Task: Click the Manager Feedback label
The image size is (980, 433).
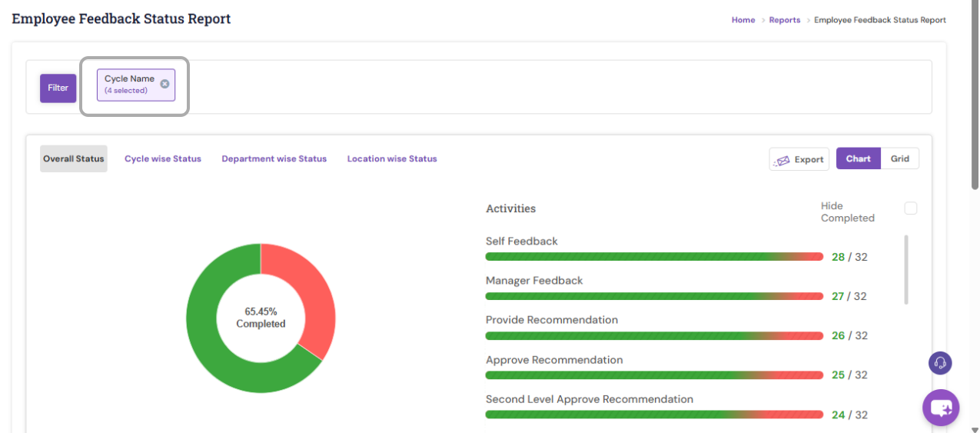Action: [534, 281]
